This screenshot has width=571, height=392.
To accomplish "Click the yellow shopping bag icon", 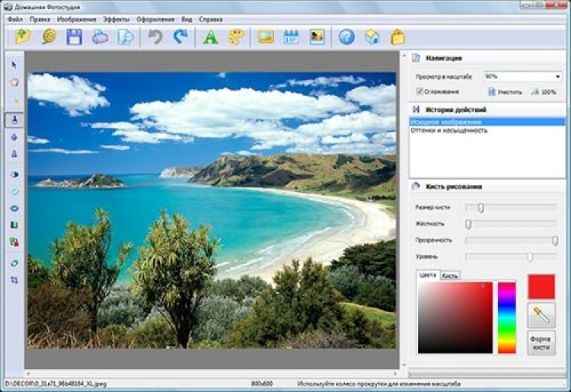I will pos(397,37).
